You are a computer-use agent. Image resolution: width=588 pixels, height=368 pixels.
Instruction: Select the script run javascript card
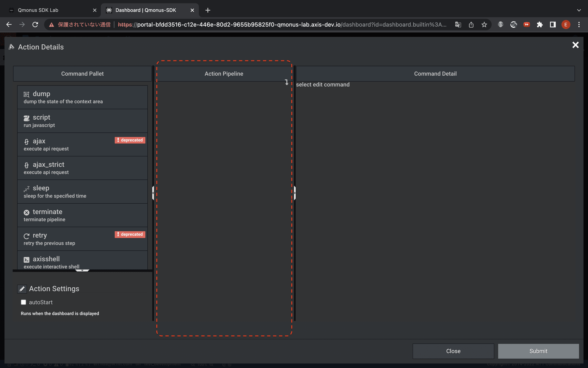[x=82, y=121]
